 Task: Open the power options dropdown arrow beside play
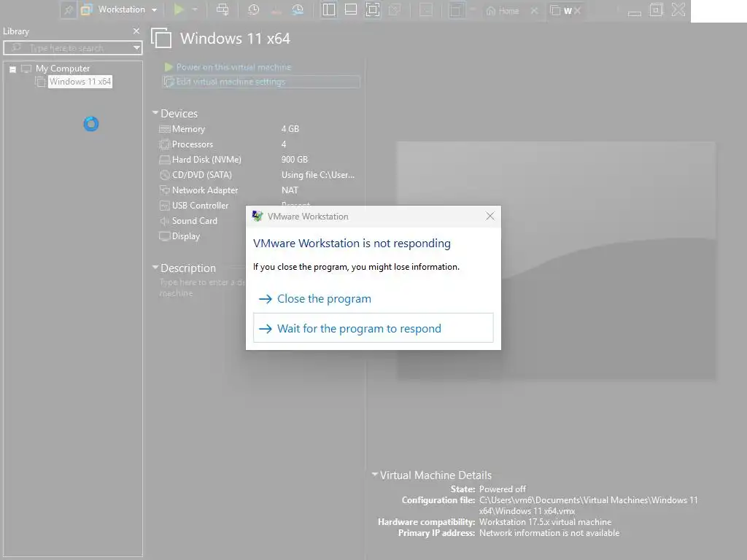(195, 9)
